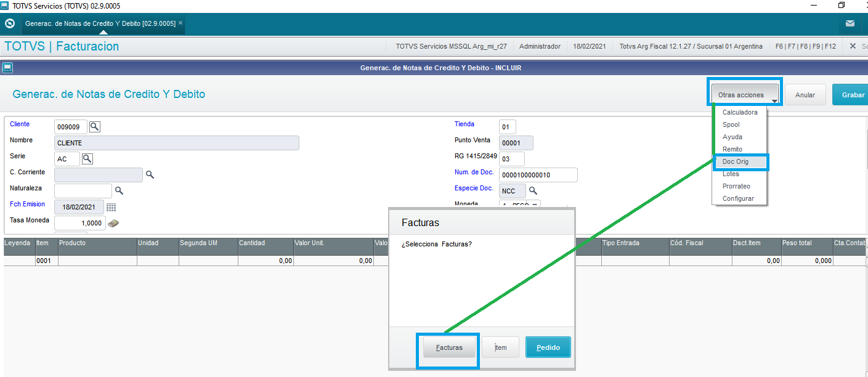Viewport: 868px width, 377px height.
Task: Click the Grabar button
Action: (851, 95)
